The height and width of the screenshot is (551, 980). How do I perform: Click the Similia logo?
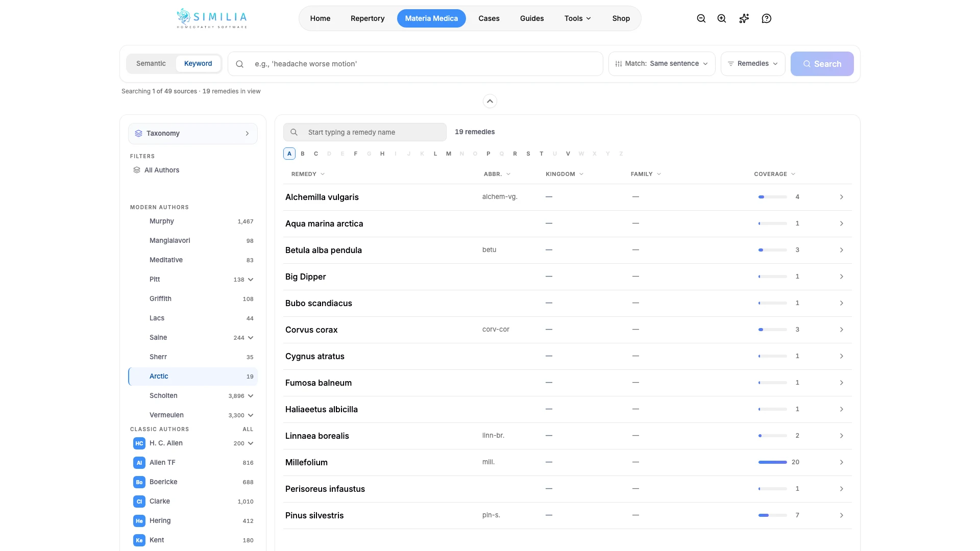click(x=212, y=18)
